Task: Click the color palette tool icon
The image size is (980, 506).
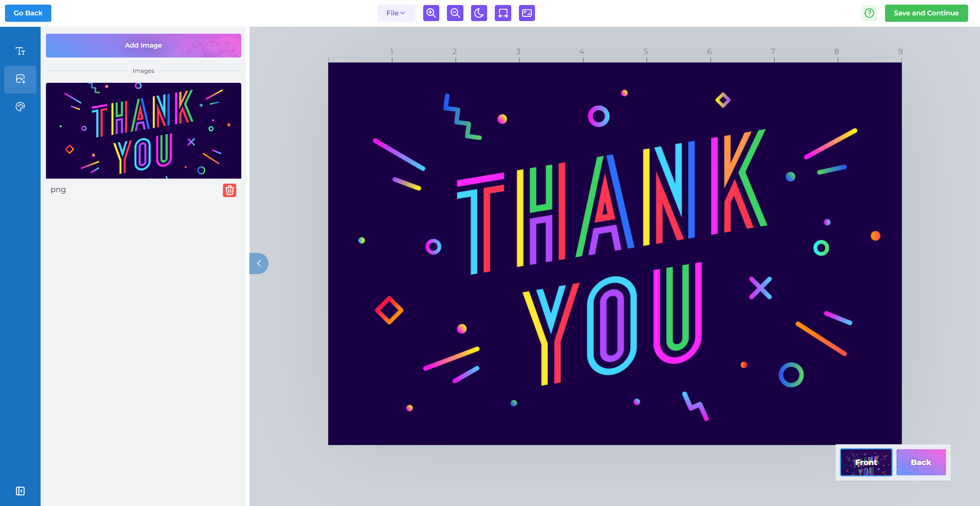Action: tap(20, 107)
